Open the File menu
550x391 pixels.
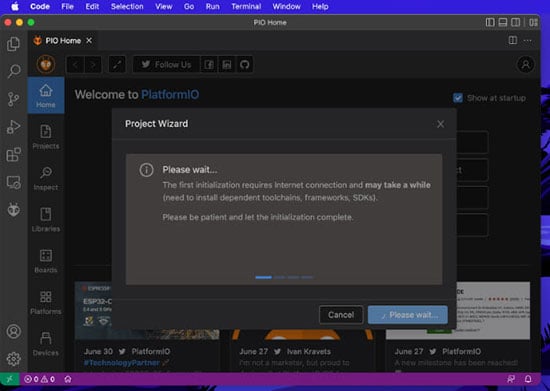point(67,6)
